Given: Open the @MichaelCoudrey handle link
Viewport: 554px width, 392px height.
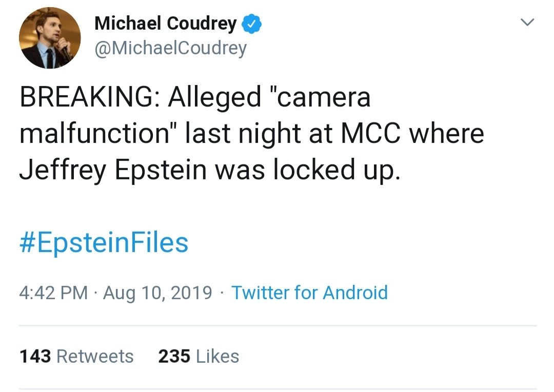Looking at the screenshot, I should pos(171,48).
